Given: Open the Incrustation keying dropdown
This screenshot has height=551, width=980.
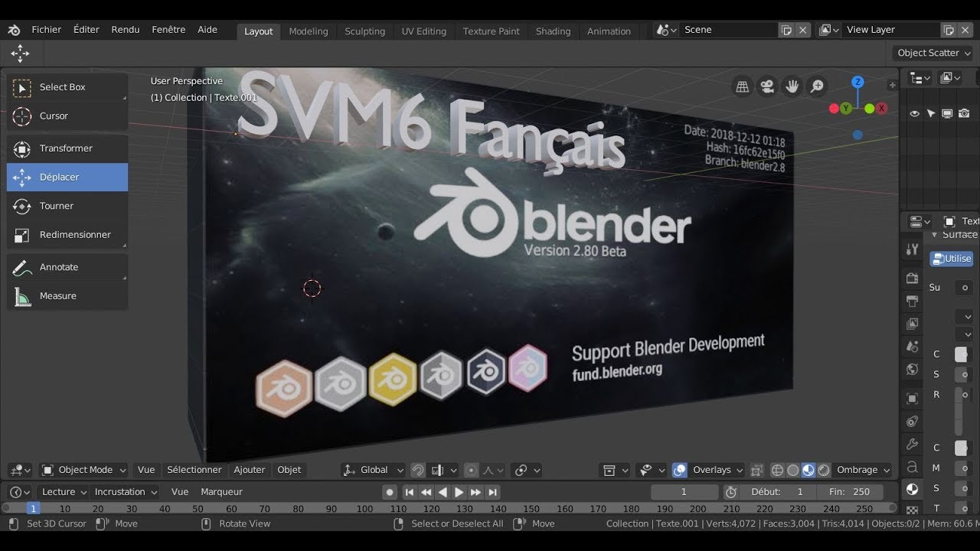Looking at the screenshot, I should point(126,492).
